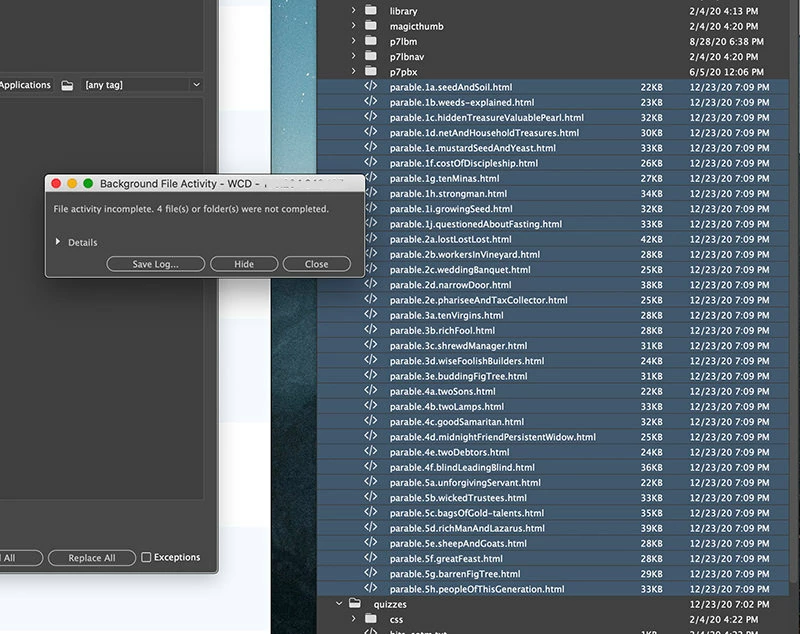Click the HTML file icon of parable.1e.mustardSeedAndYeast.html
This screenshot has height=634, width=800.
pyautogui.click(x=371, y=147)
